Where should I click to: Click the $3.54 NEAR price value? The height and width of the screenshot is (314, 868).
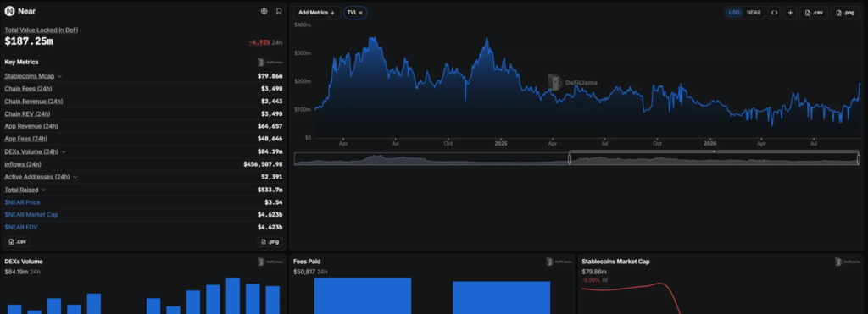tap(274, 202)
